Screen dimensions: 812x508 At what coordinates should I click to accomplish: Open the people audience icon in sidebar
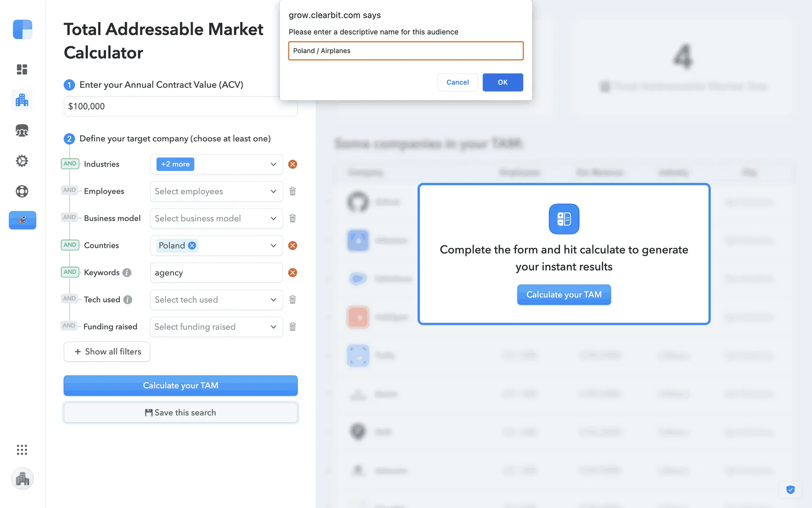point(22,131)
